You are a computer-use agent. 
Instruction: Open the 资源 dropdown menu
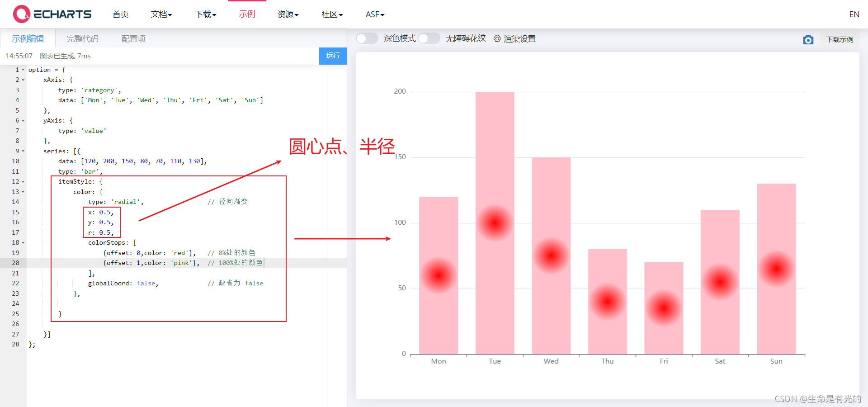pyautogui.click(x=288, y=14)
